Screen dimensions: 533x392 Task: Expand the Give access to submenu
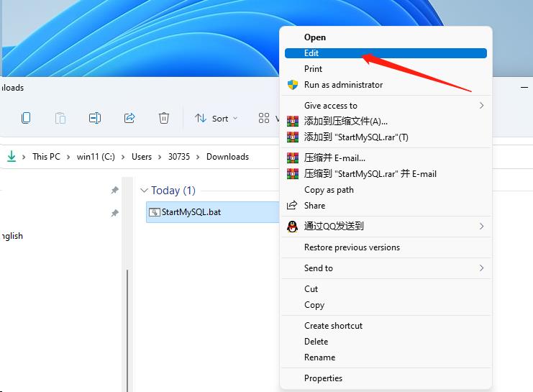pos(481,106)
